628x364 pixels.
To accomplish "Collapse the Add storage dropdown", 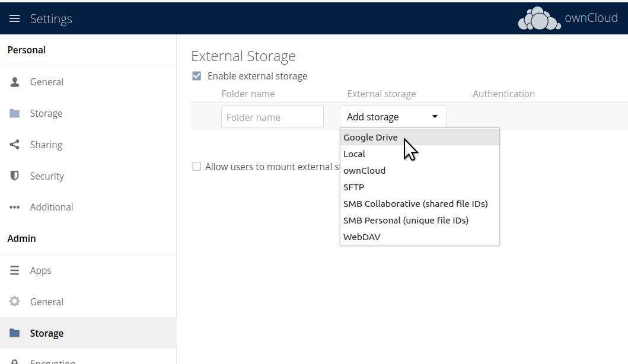I will [x=393, y=117].
